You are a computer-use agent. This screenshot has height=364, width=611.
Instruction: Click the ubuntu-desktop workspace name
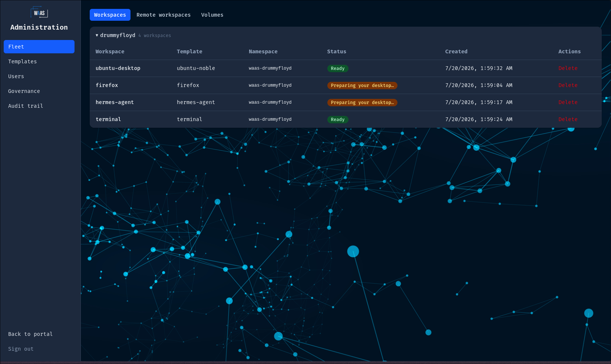tap(118, 68)
